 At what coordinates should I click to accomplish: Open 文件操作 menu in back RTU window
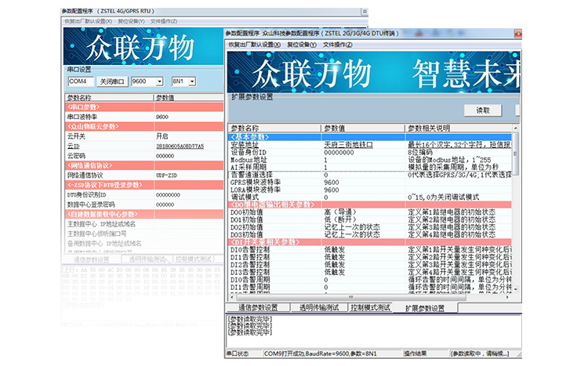[x=164, y=21]
